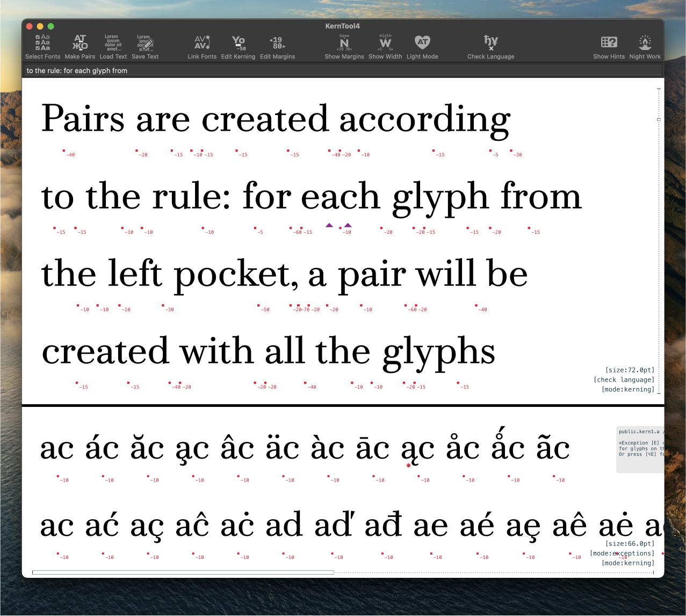Click the word 'glyph' on the second line

(x=441, y=200)
